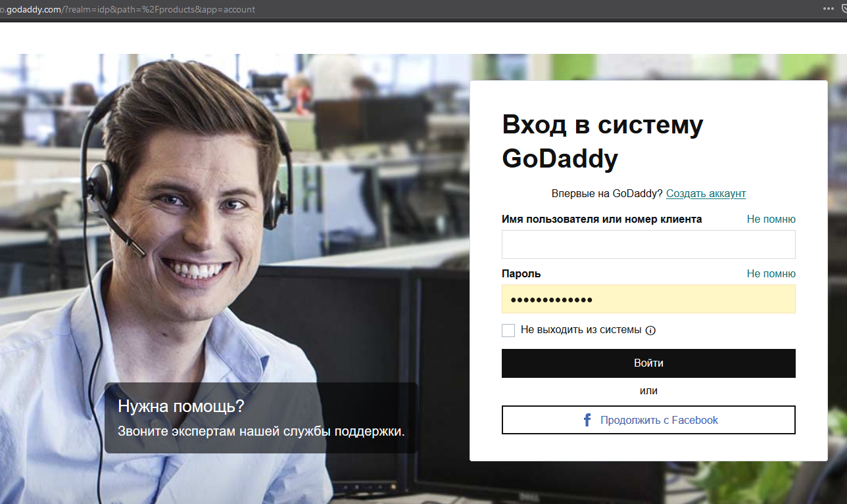Open the Создать аккаунт link
Image resolution: width=847 pixels, height=504 pixels.
(x=706, y=193)
